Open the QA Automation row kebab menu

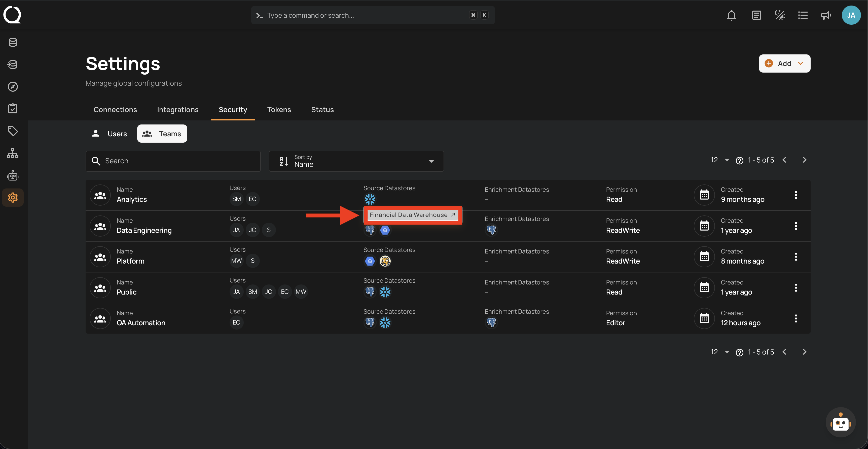pyautogui.click(x=796, y=318)
